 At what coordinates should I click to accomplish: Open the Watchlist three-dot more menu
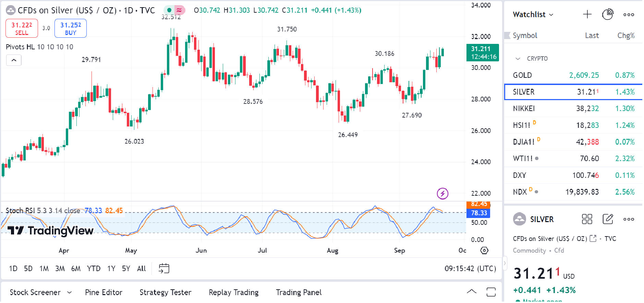(x=629, y=14)
